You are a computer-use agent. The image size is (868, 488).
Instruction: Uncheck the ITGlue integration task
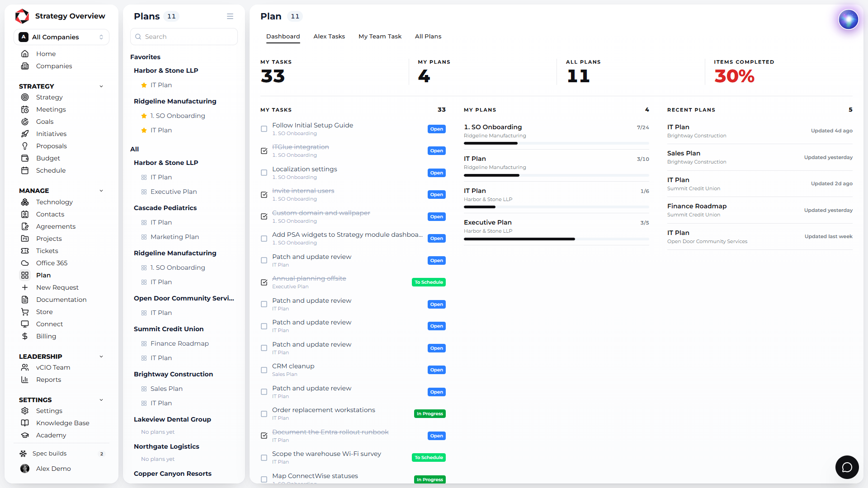point(264,151)
